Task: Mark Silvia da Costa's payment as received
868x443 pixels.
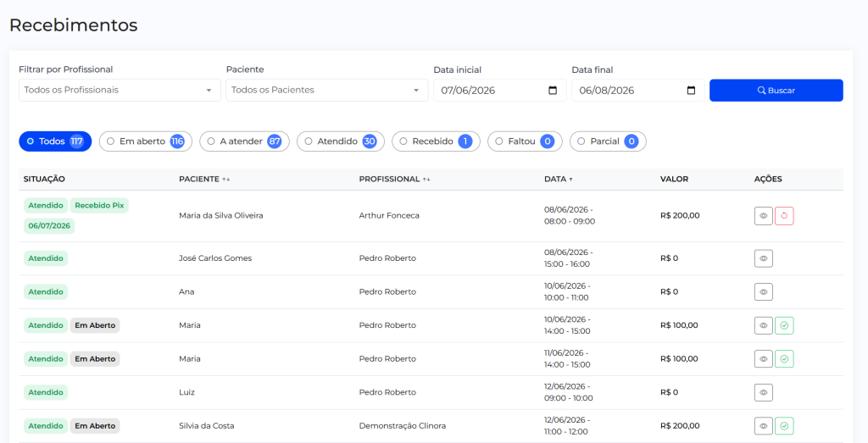Action: pos(784,426)
